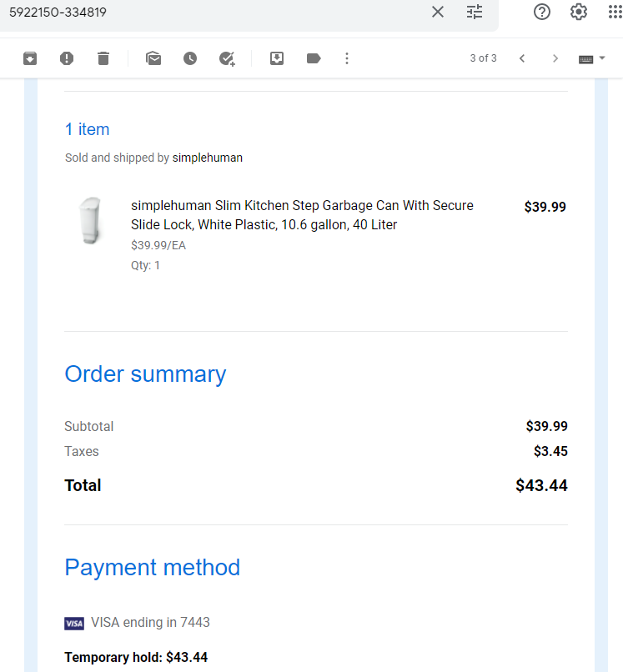623x672 pixels.
Task: Open the garbage can product thumbnail
Action: tap(91, 221)
